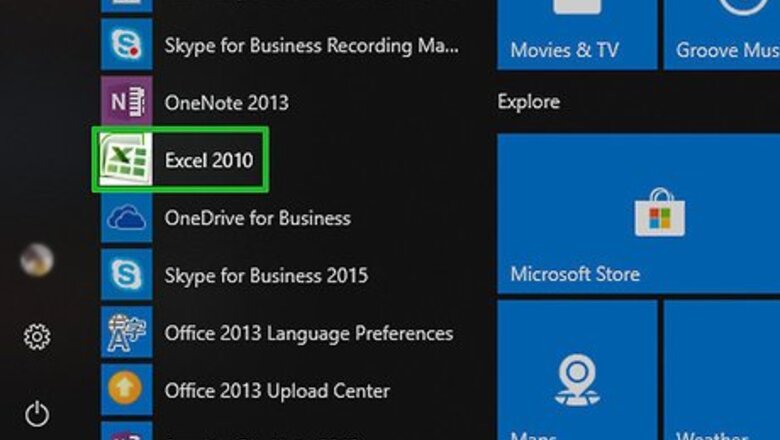Open the Settings gear icon
This screenshot has width=780, height=440.
click(37, 337)
